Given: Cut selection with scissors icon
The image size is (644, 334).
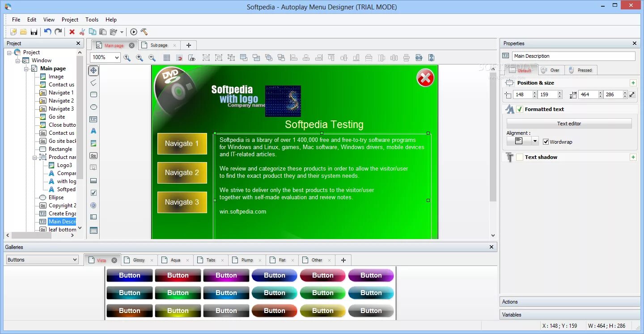Looking at the screenshot, I should [x=82, y=32].
